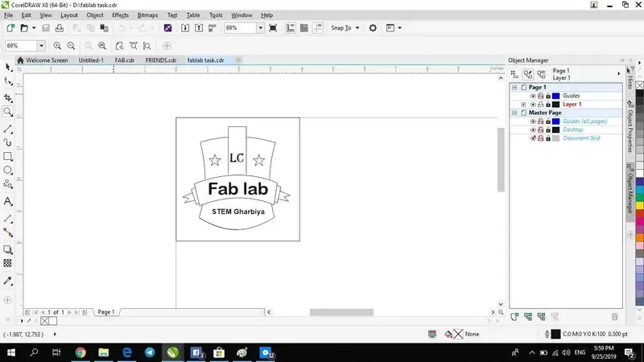Click Delete trash button in Object Manager
Screen dimensions: 644x362
(x=614, y=316)
